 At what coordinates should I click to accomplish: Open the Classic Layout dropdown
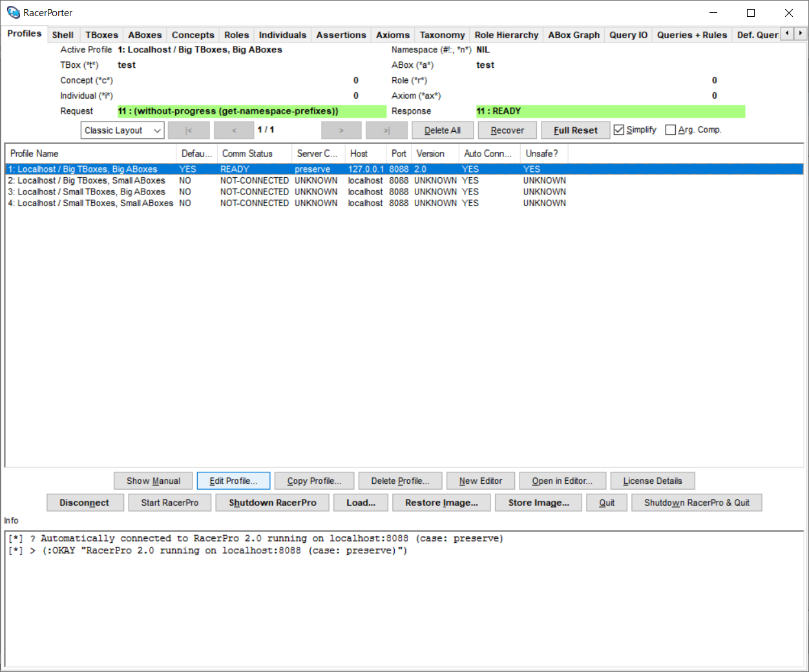[123, 131]
